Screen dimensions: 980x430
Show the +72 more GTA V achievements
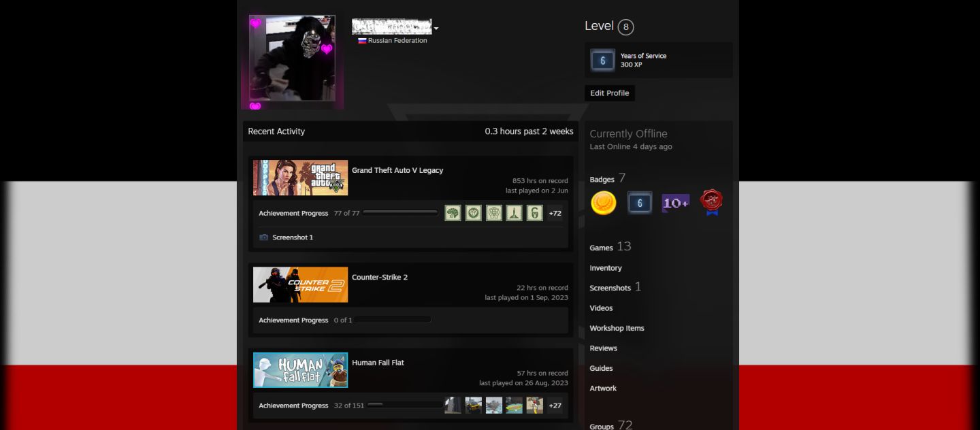555,213
